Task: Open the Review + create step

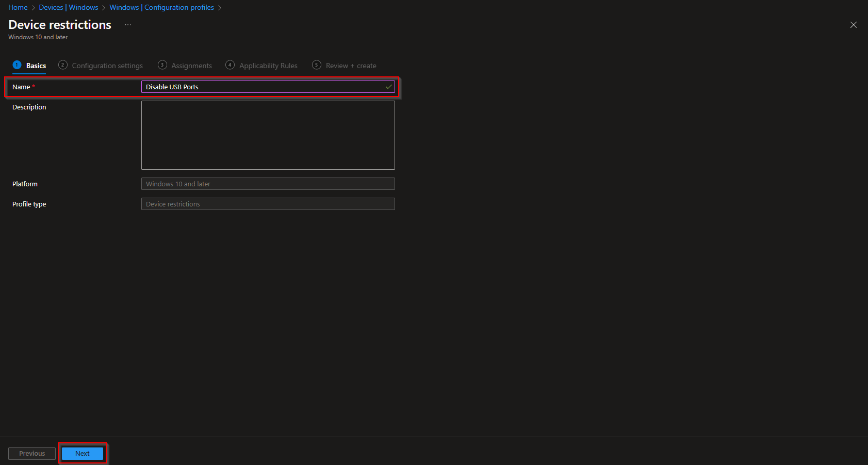Action: (351, 65)
